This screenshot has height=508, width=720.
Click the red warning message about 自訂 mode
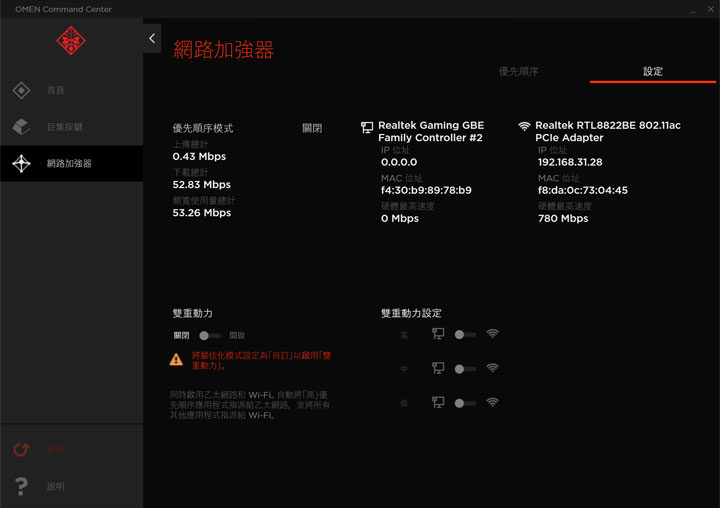(261, 361)
